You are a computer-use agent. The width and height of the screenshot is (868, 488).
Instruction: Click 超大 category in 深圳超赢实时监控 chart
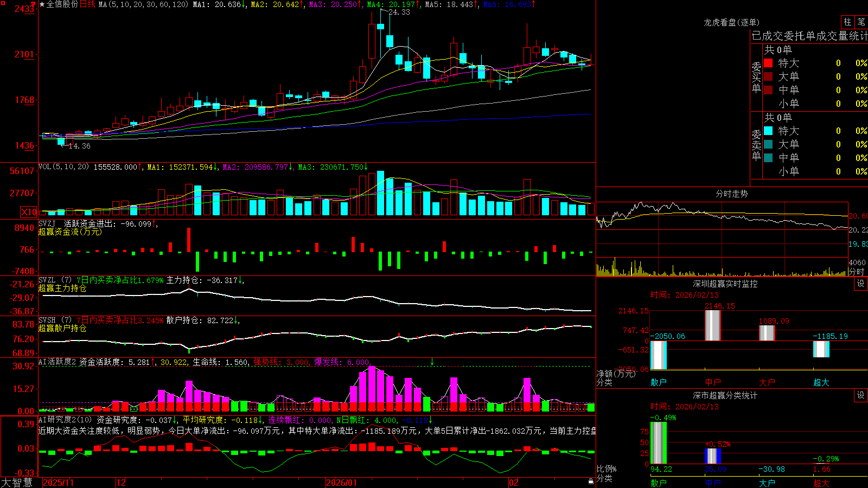click(x=821, y=382)
